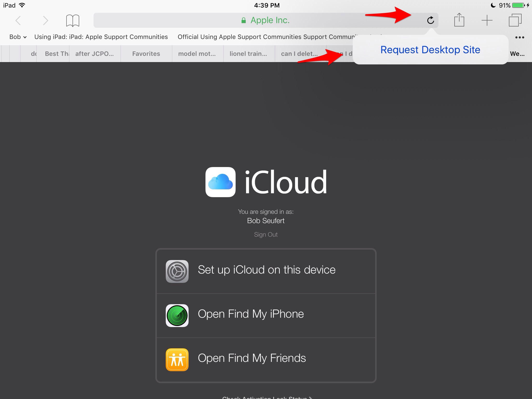Show all open tabs overview
The height and width of the screenshot is (399, 532).
coord(515,20)
